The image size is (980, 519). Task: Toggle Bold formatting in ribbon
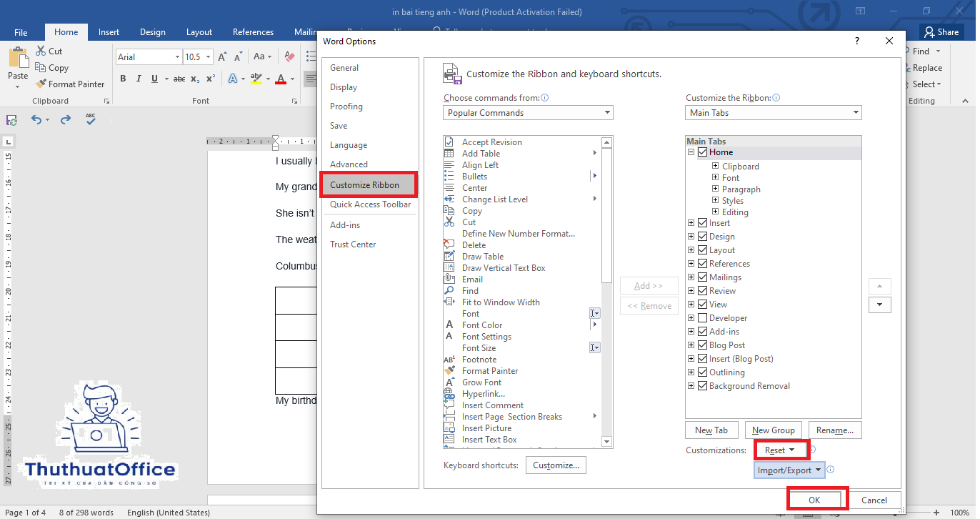click(x=123, y=79)
